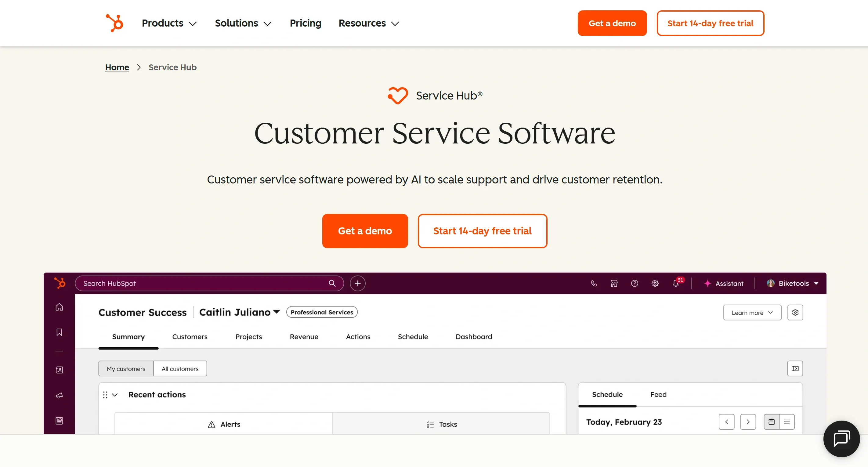Click Get a demo in header
Viewport: 868px width, 467px height.
tap(612, 23)
